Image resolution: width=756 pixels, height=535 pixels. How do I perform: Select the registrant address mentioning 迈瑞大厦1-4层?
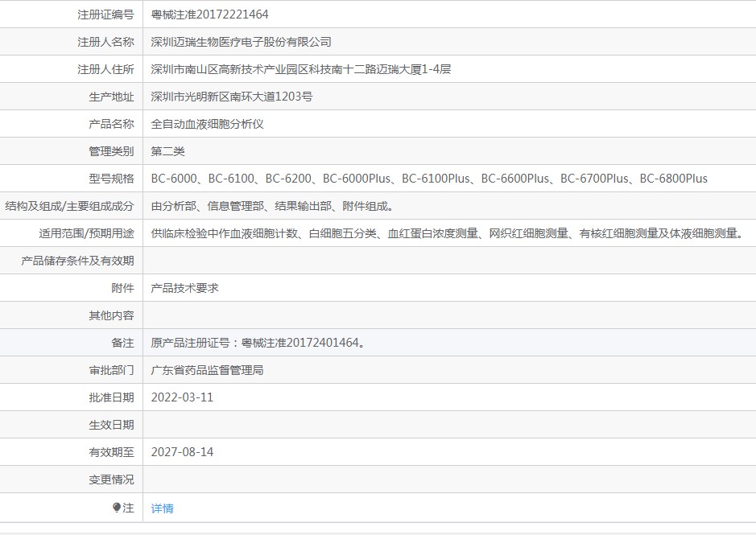[301, 69]
